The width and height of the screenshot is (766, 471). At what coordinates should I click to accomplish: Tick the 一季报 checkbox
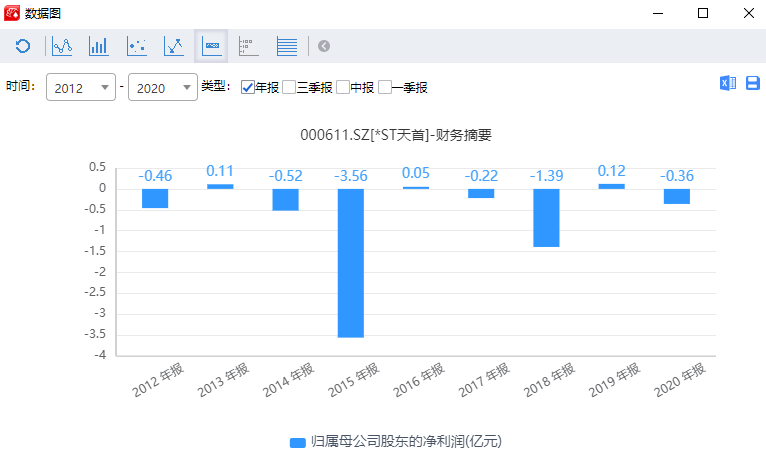384,88
